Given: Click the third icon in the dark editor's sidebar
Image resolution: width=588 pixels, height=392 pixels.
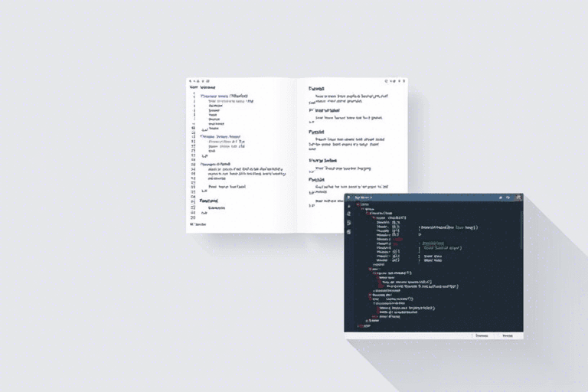Looking at the screenshot, I should tap(349, 223).
